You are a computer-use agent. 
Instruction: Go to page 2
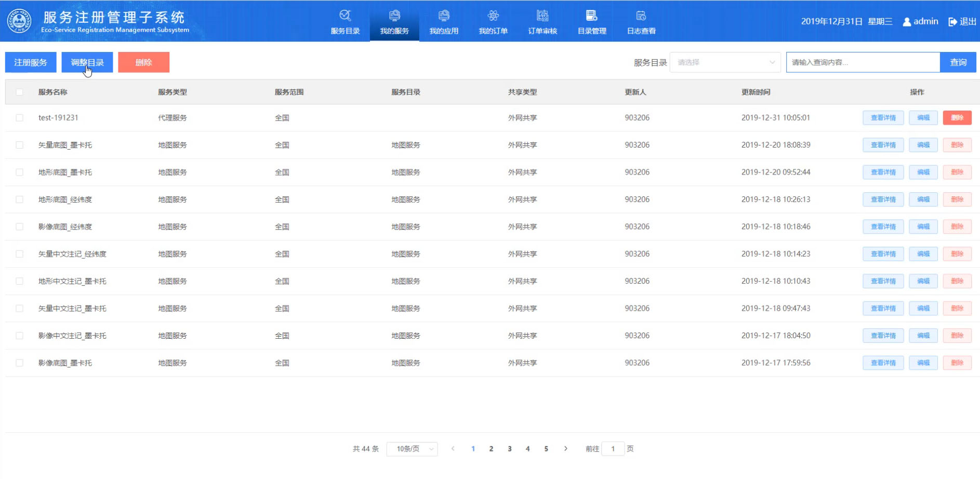[x=491, y=449]
